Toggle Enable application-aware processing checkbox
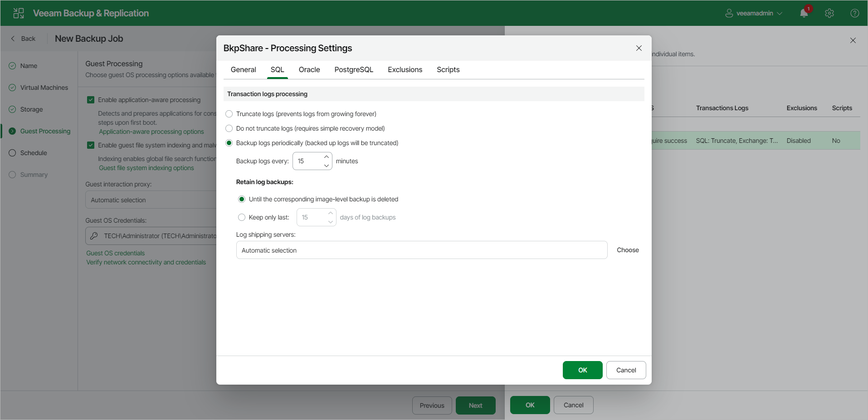This screenshot has height=420, width=868. (x=91, y=100)
